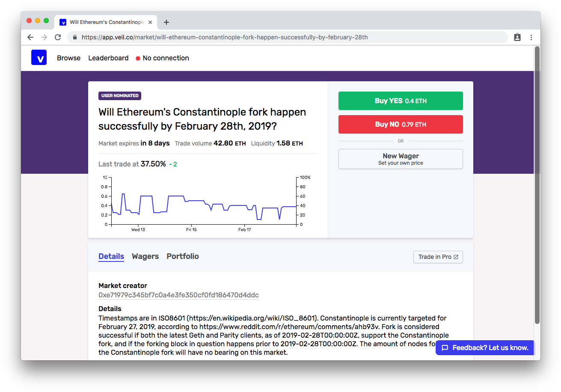Open the Browse page
Image resolution: width=561 pixels, height=392 pixels.
(x=68, y=58)
